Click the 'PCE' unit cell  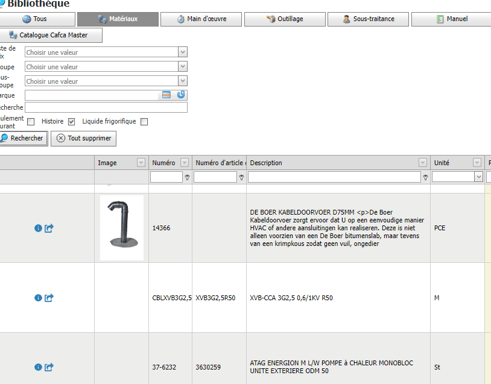coord(439,228)
